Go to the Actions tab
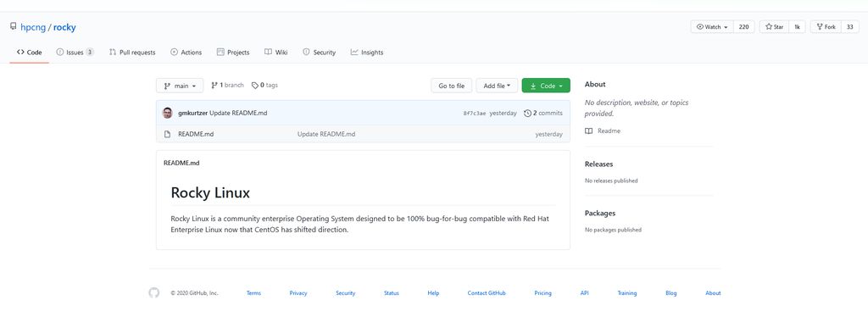868x317 pixels. pos(186,53)
